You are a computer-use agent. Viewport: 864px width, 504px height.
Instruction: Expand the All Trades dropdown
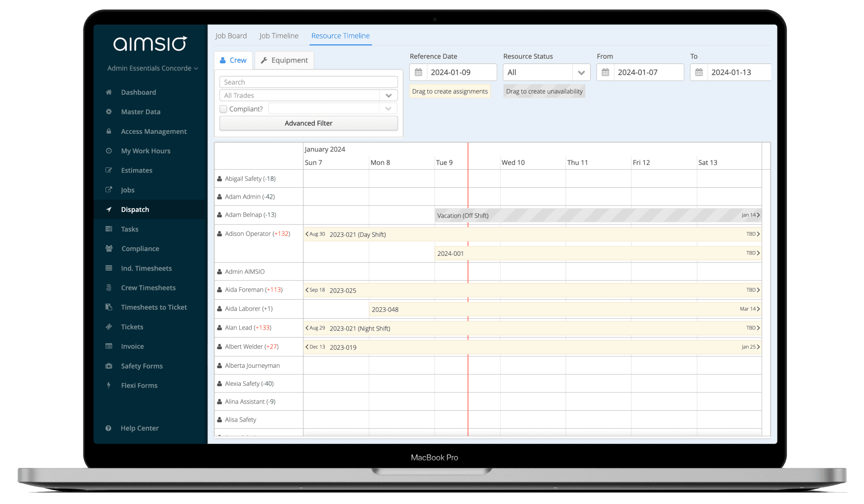[388, 96]
